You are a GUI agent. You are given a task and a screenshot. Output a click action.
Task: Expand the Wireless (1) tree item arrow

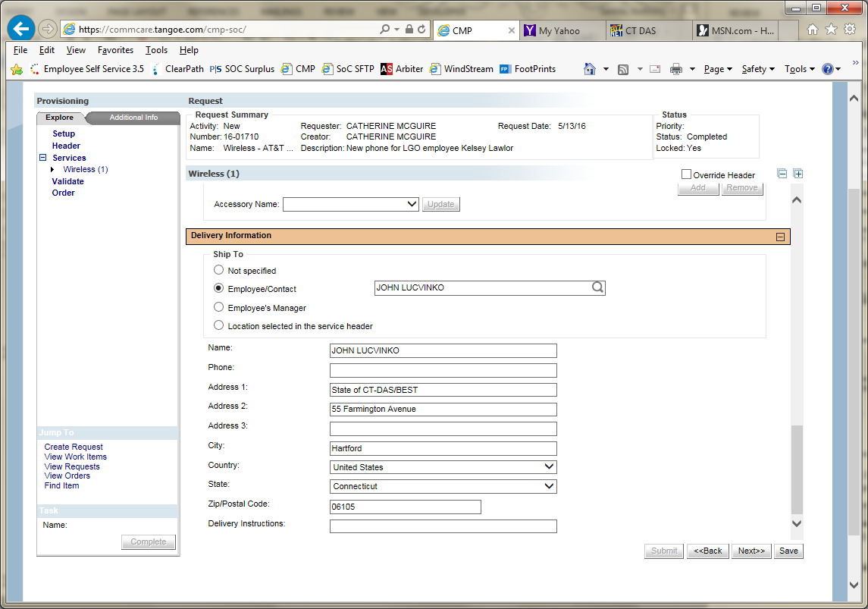(x=52, y=169)
